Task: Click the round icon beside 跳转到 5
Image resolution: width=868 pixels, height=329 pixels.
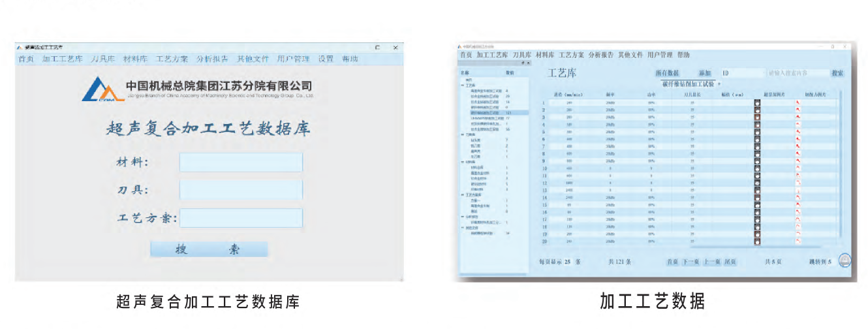Action: (845, 260)
